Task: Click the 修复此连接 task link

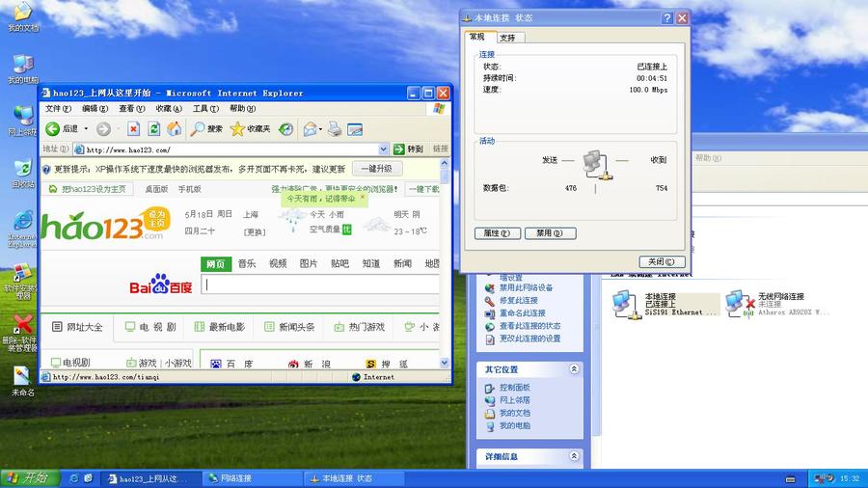Action: 519,301
